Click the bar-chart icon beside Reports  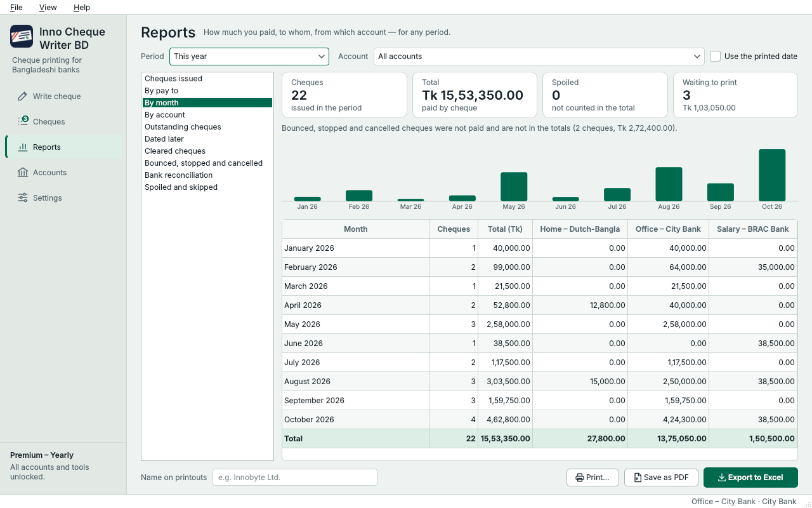tap(23, 147)
